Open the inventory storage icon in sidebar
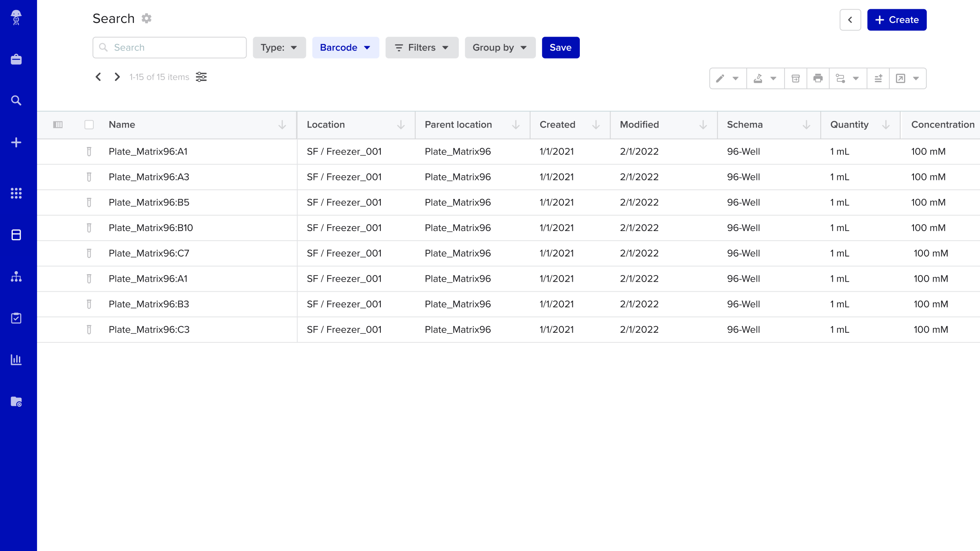980x551 pixels. (16, 235)
